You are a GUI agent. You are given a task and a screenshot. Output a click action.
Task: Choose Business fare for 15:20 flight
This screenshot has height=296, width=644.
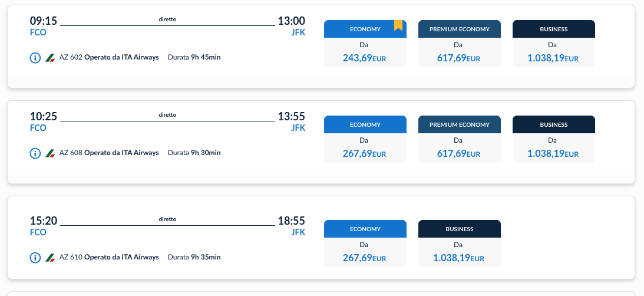[x=460, y=244]
